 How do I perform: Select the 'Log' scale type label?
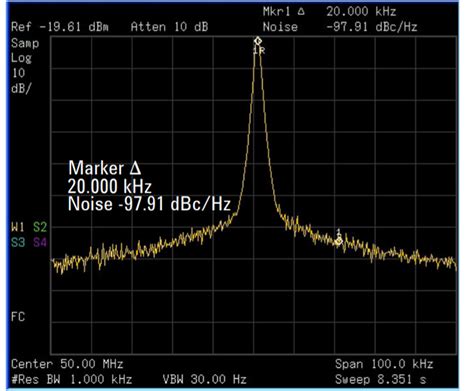(21, 58)
